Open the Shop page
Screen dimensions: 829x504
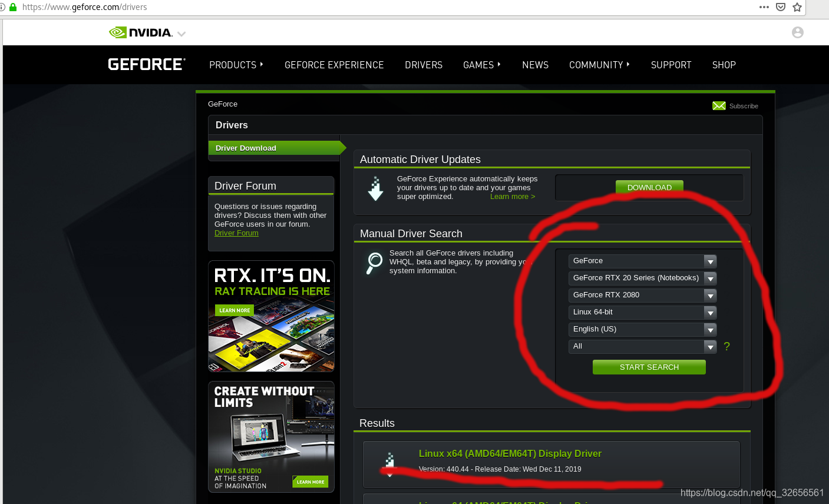(724, 65)
